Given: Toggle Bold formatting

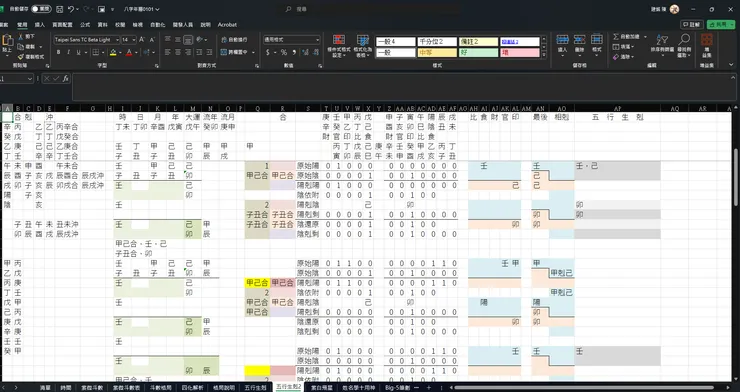Looking at the screenshot, I should point(59,52).
